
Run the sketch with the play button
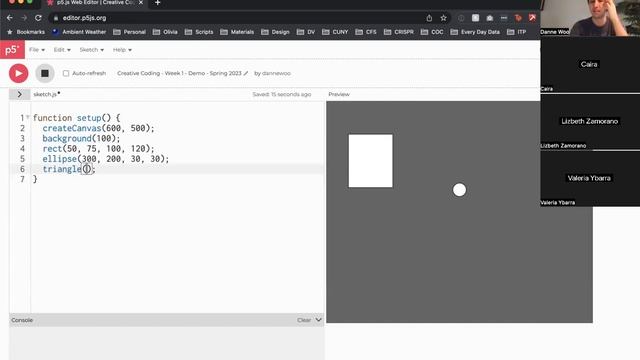(18, 73)
